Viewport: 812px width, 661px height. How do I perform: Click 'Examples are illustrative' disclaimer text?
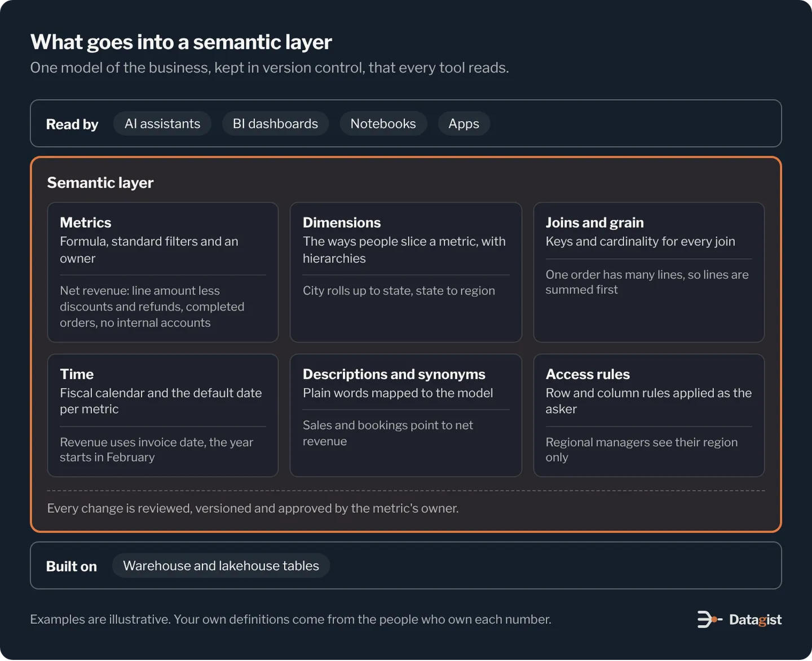tap(290, 619)
